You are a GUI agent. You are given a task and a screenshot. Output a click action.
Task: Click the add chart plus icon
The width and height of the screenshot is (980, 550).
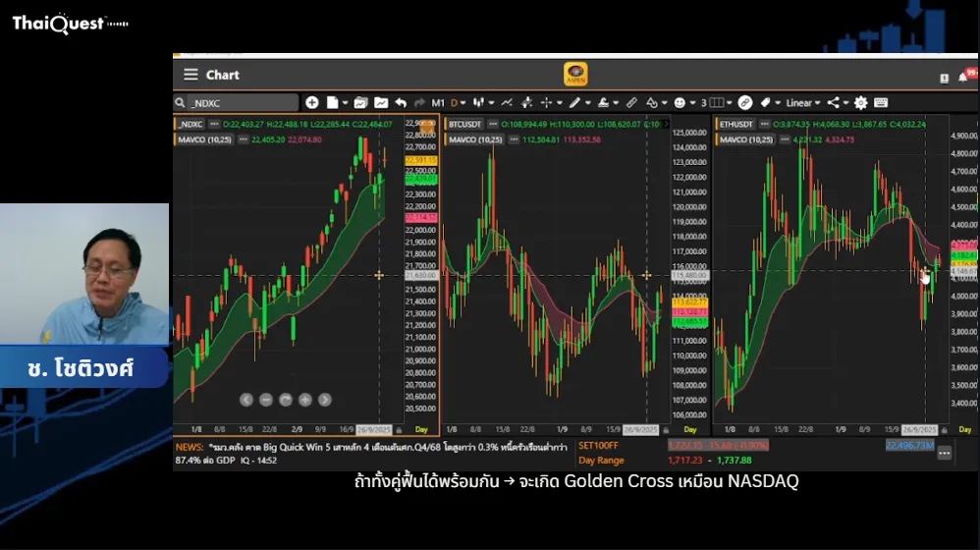coord(312,102)
